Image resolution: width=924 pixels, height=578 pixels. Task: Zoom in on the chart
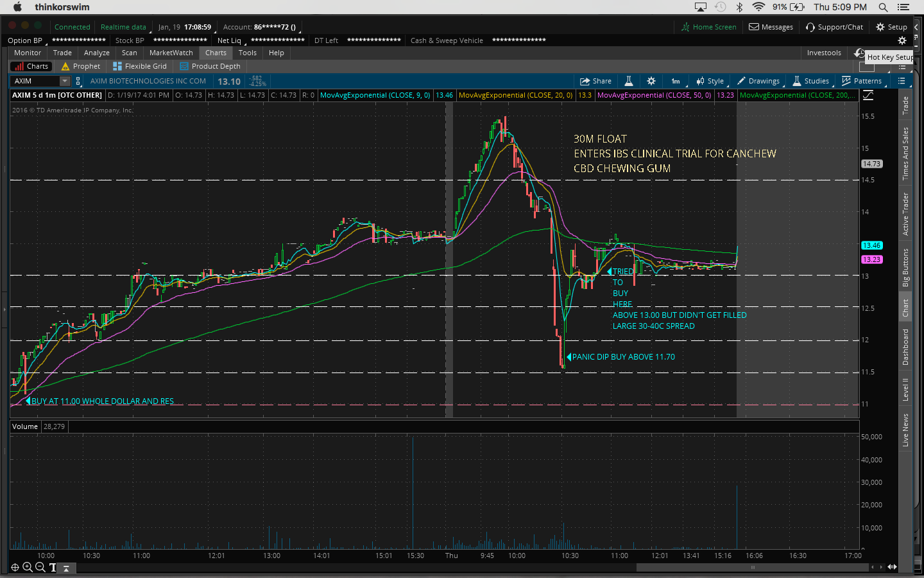pyautogui.click(x=28, y=567)
